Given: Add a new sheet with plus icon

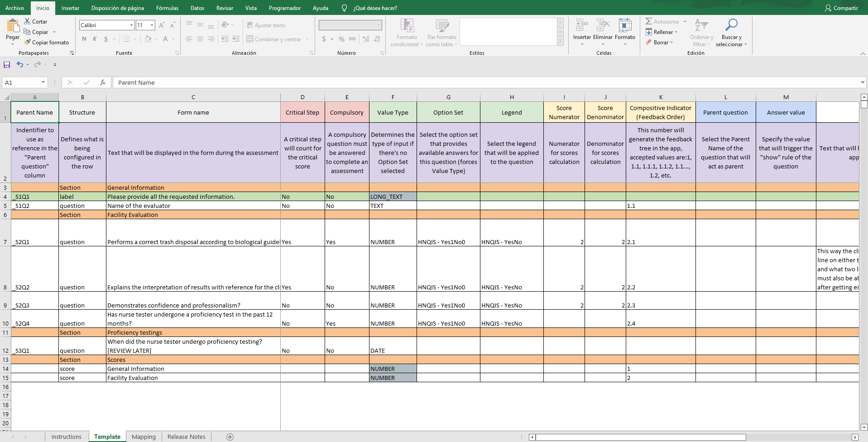Looking at the screenshot, I should point(230,437).
